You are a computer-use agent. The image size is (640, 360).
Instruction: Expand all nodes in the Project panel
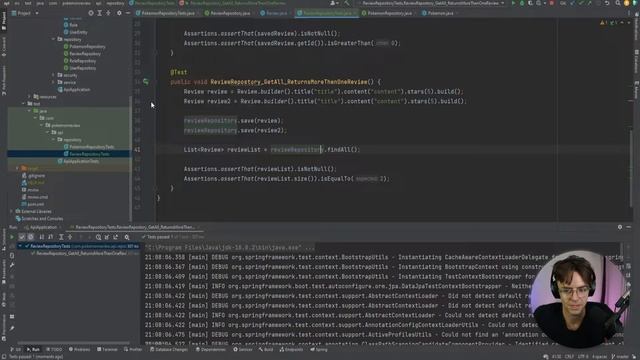click(99, 13)
